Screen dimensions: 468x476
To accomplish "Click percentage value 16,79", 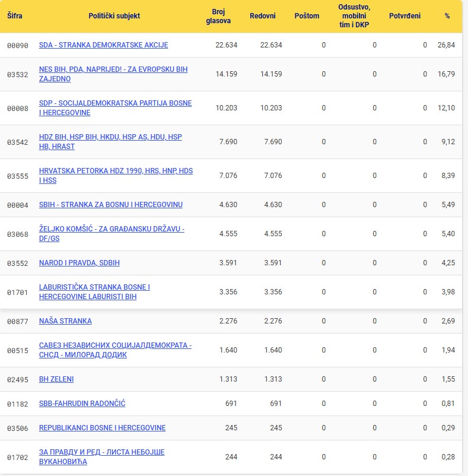I will (446, 74).
